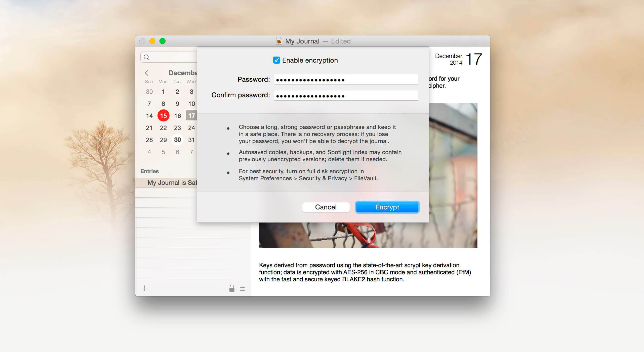Select December 17 on the calendar
This screenshot has height=352, width=644.
point(191,116)
